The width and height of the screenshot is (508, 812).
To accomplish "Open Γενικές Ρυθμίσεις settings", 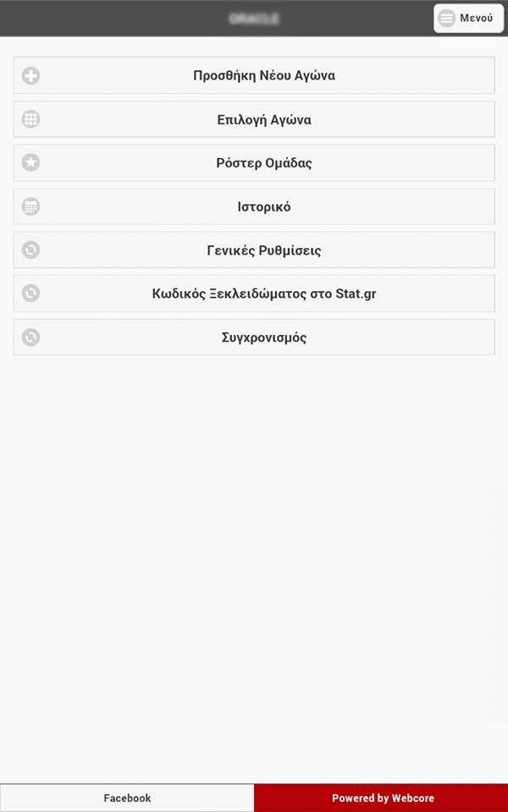I will (263, 250).
